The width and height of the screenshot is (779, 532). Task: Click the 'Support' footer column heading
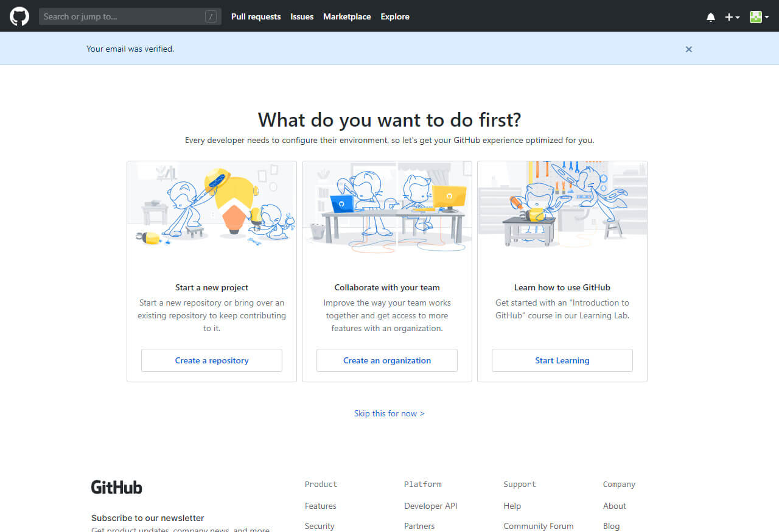[x=520, y=485]
